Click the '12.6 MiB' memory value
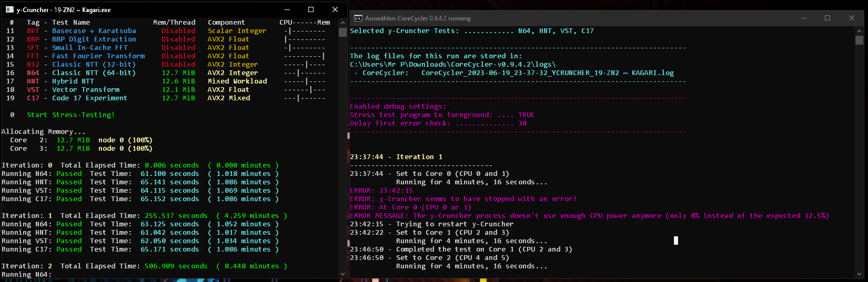 pos(178,81)
